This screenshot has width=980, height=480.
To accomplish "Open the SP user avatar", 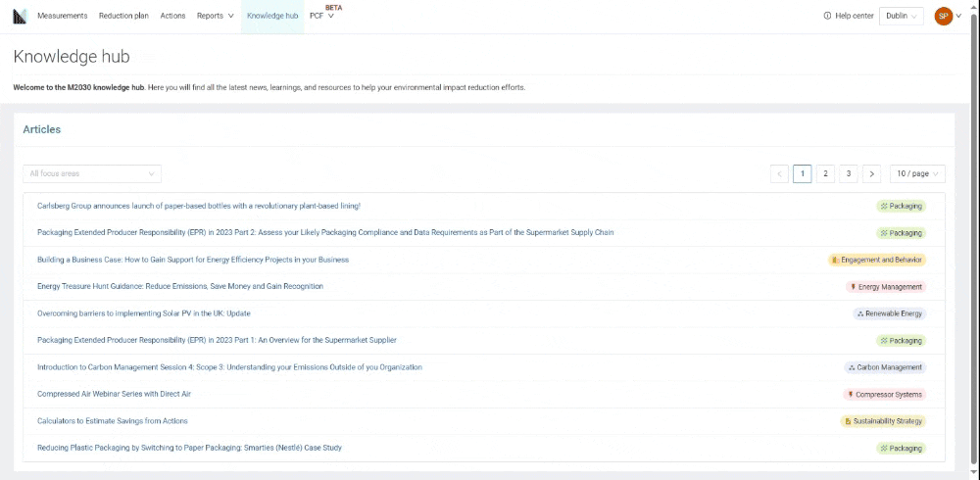I will pos(943,17).
